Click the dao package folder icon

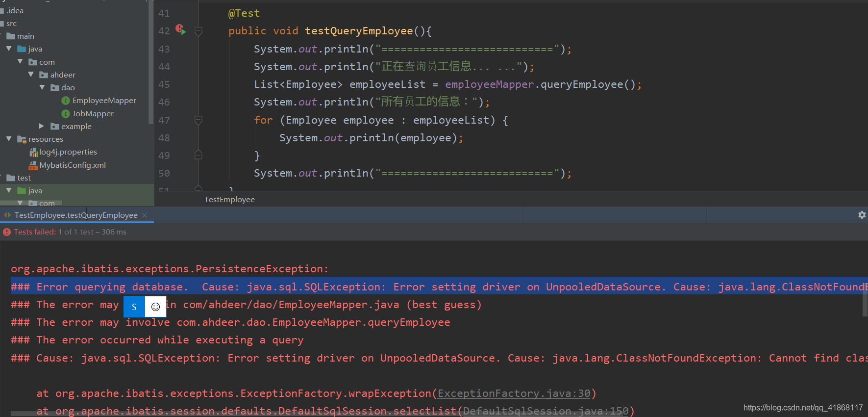point(55,88)
